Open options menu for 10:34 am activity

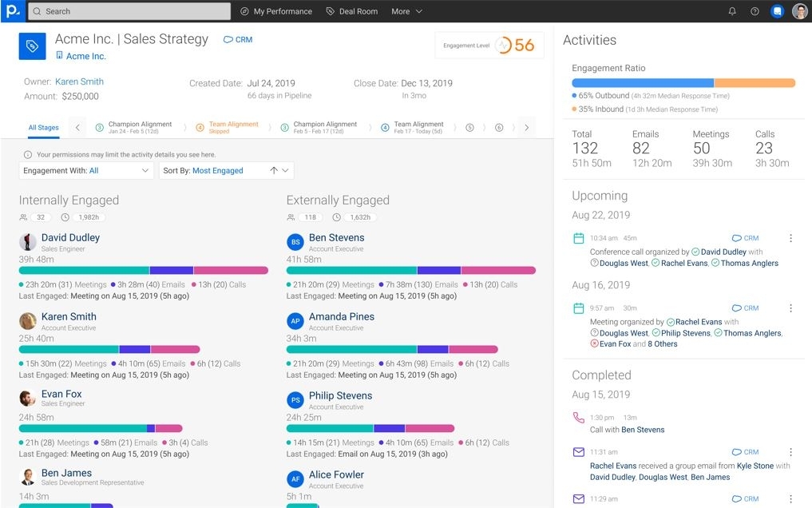pyautogui.click(x=790, y=238)
